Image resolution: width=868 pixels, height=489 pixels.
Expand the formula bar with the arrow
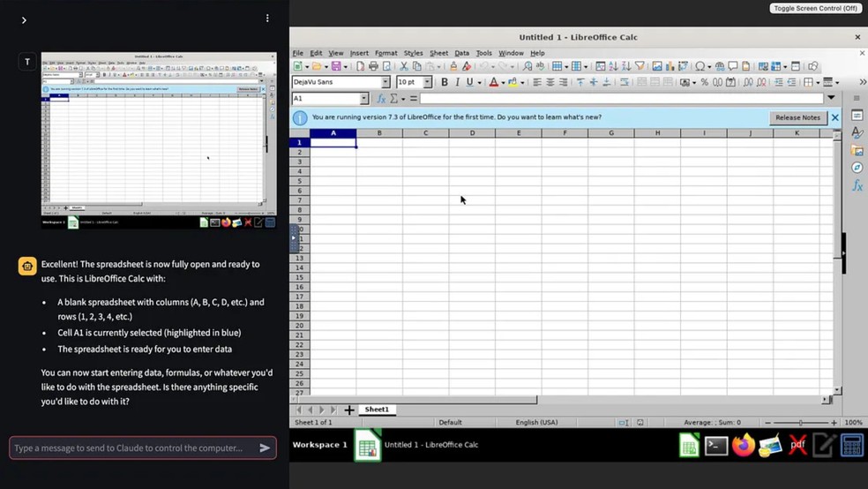coord(831,98)
